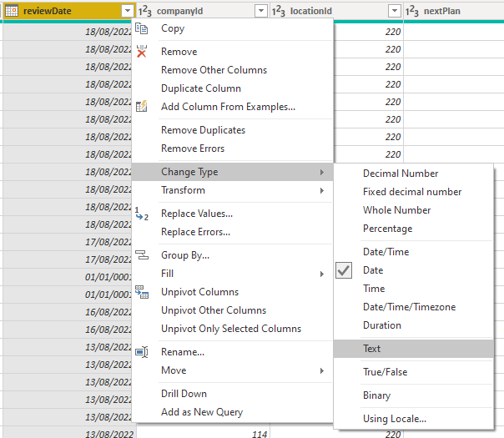Open locationId column filter dropdown
This screenshot has height=438, width=504.
tap(395, 11)
